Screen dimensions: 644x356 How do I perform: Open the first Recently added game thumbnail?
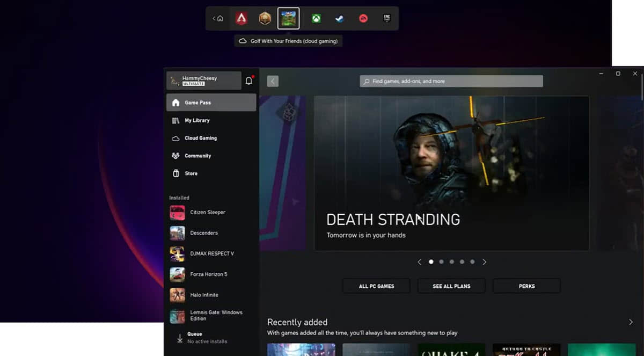click(301, 350)
